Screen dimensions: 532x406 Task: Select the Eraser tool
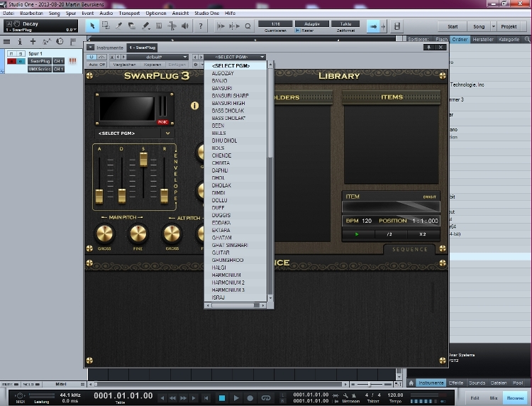tap(132, 26)
